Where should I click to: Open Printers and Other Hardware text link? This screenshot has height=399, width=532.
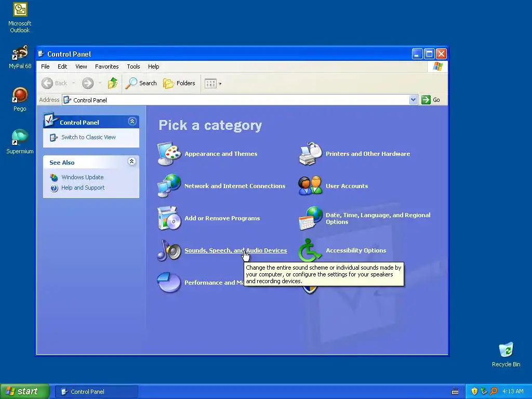coord(368,154)
